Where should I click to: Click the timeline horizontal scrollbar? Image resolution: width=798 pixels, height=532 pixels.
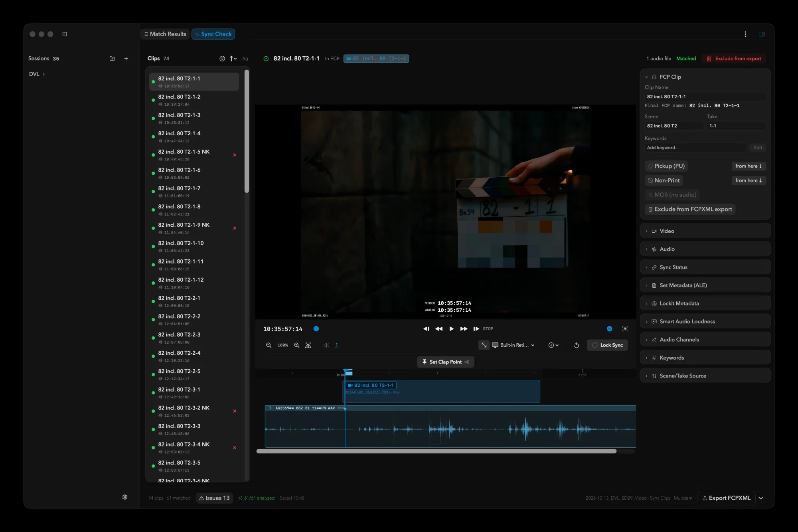tap(436, 451)
